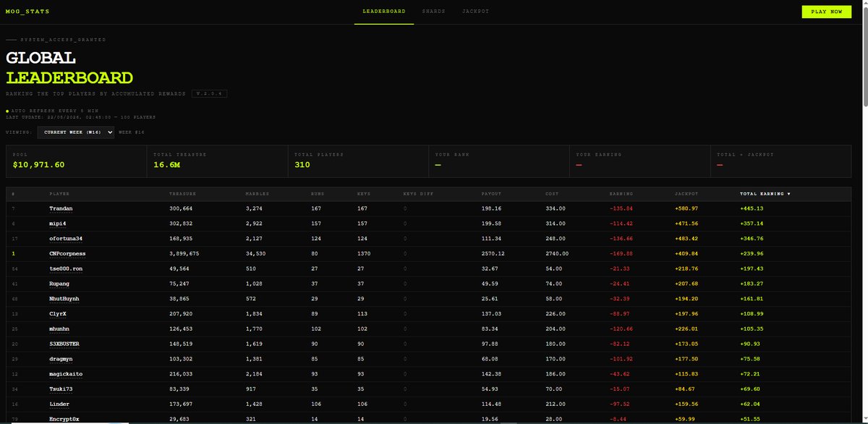Open player Rupang's profile link
The height and width of the screenshot is (424, 868).
tap(59, 284)
